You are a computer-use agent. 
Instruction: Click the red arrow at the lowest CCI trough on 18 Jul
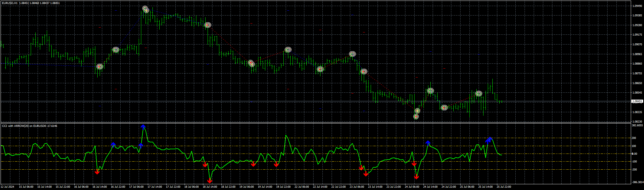point(210,181)
